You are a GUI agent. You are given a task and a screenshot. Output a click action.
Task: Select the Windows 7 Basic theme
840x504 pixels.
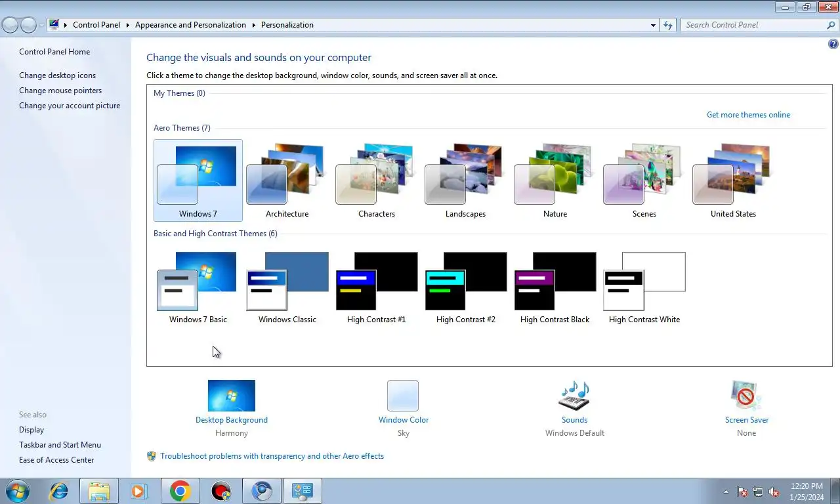pos(198,287)
